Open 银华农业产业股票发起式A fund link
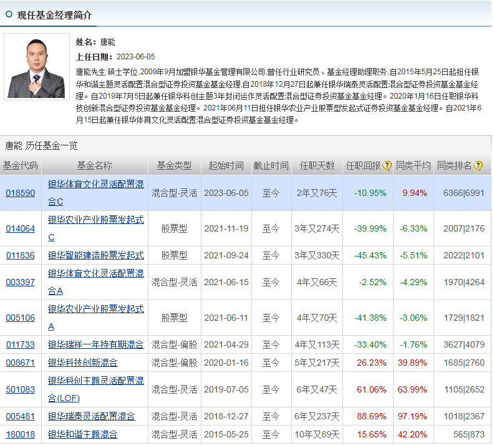494x448 pixels. tap(96, 318)
